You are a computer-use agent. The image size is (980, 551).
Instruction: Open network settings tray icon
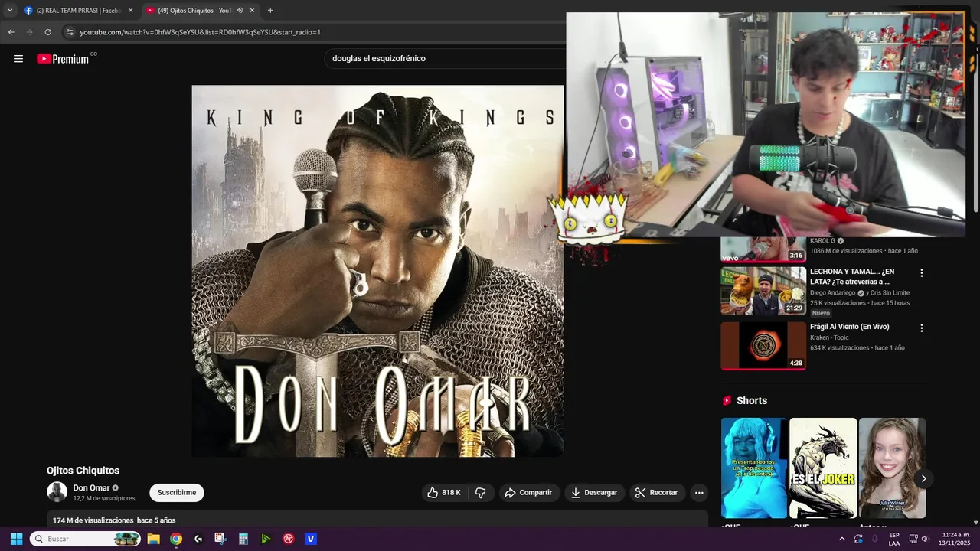(913, 539)
